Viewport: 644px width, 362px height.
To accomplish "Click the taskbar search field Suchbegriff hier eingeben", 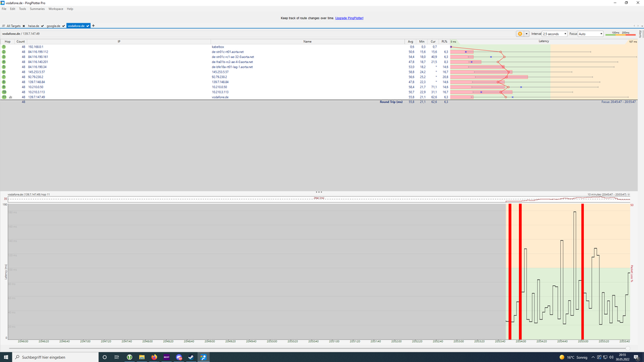I will (55, 357).
